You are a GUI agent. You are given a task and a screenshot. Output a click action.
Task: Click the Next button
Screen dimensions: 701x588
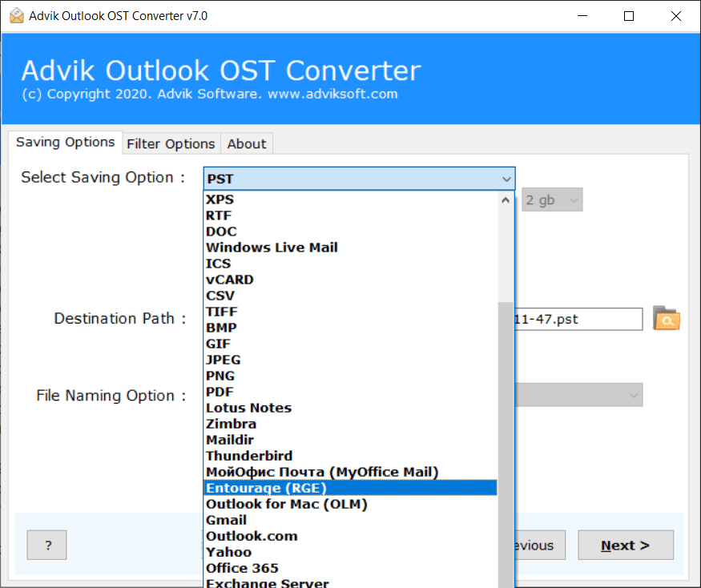pyautogui.click(x=626, y=545)
